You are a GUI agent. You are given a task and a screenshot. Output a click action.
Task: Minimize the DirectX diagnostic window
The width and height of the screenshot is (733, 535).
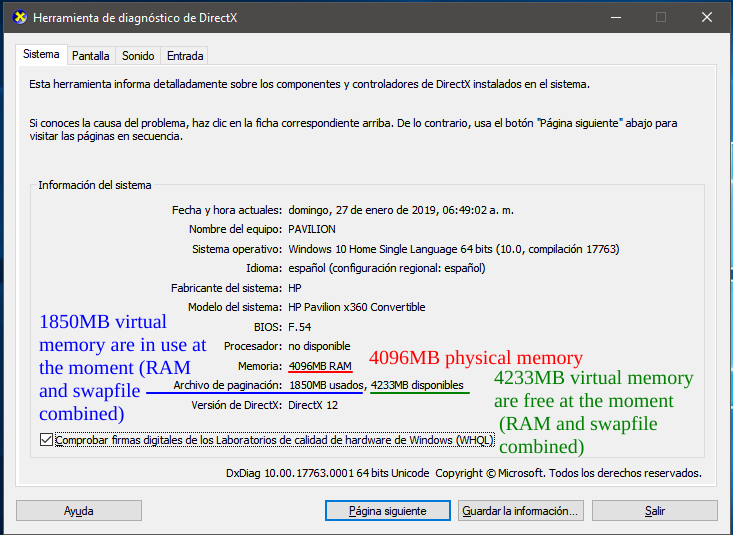click(616, 17)
